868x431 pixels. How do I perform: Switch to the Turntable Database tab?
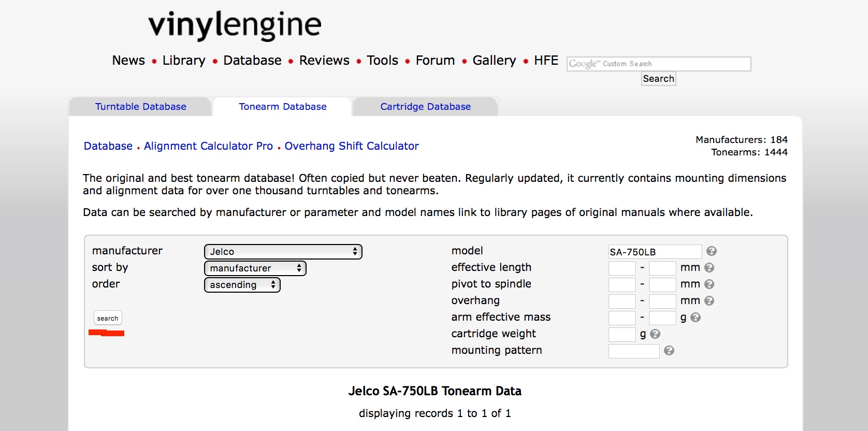140,107
